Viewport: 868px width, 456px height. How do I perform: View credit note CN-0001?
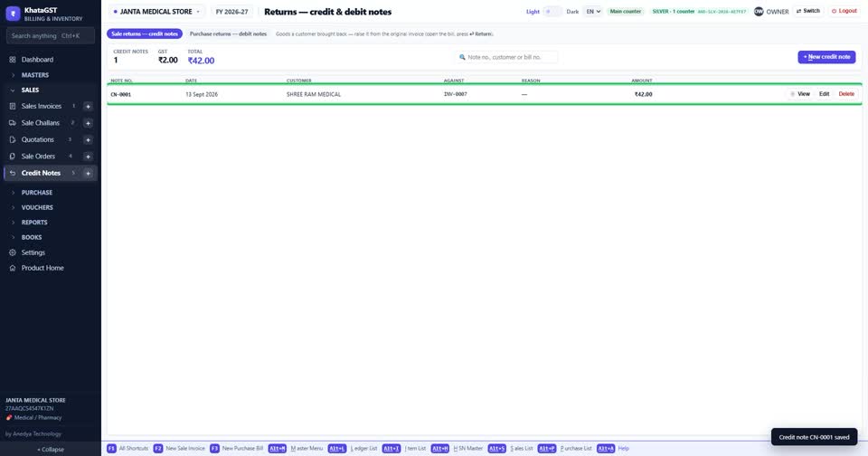click(x=800, y=94)
